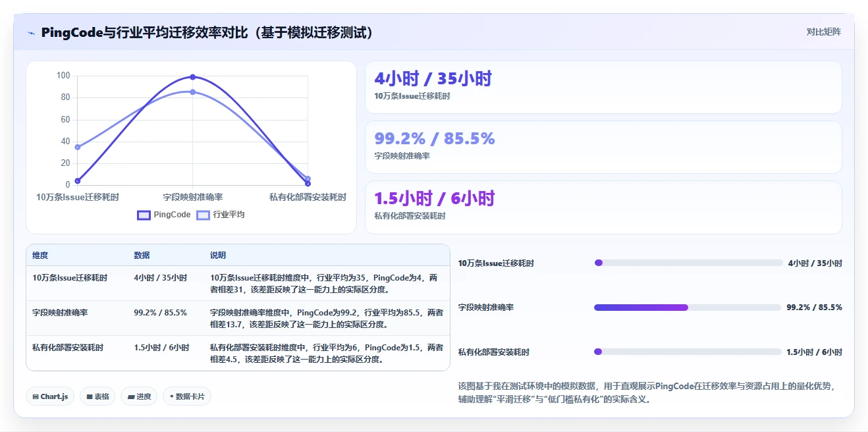Click the table cell 4小时 / 35小时
Viewport: 868px width, 432px height.
[161, 278]
